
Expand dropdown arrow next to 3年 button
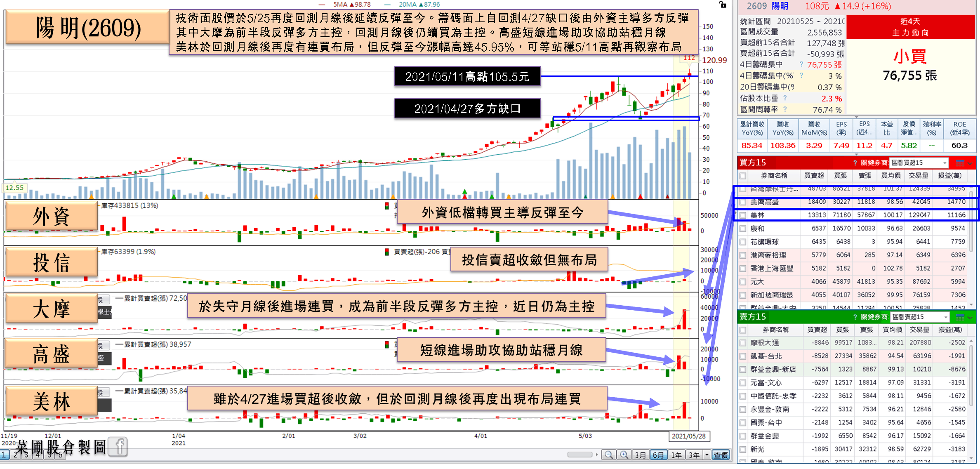point(707,455)
